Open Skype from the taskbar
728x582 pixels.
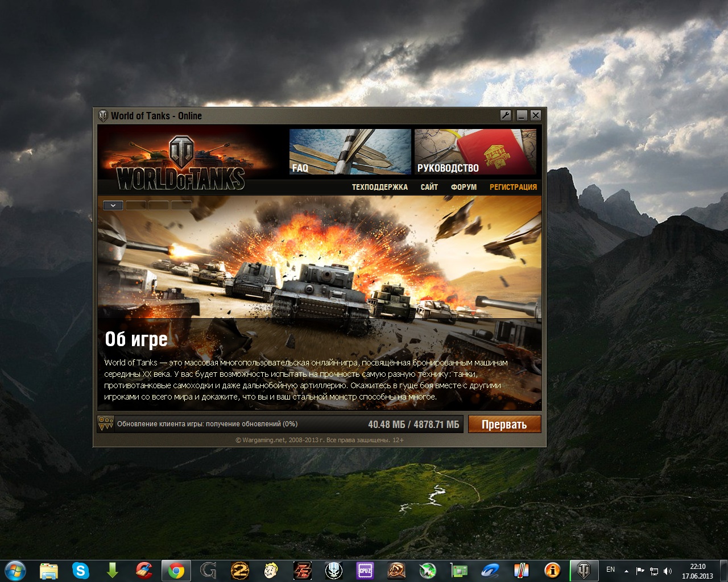(x=81, y=570)
